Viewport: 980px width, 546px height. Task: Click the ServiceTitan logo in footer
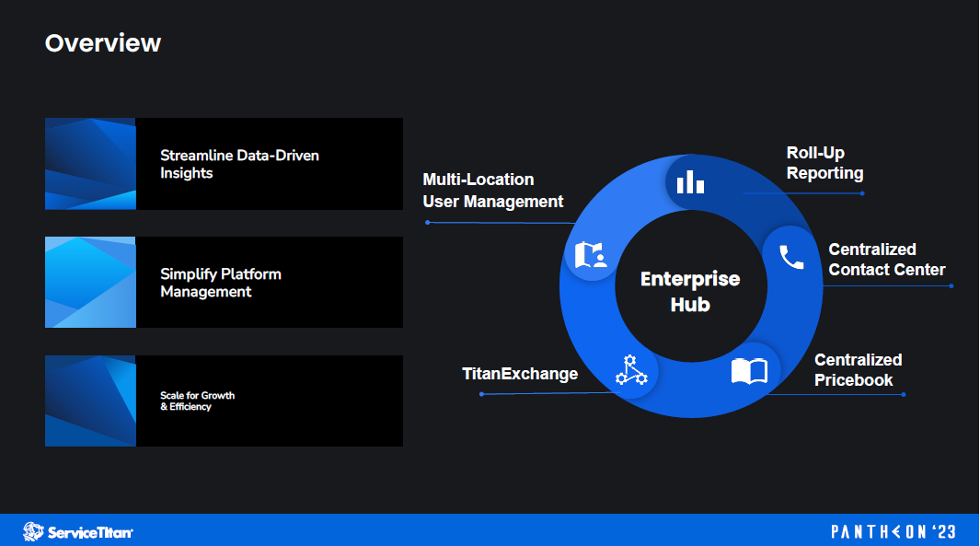[78, 531]
